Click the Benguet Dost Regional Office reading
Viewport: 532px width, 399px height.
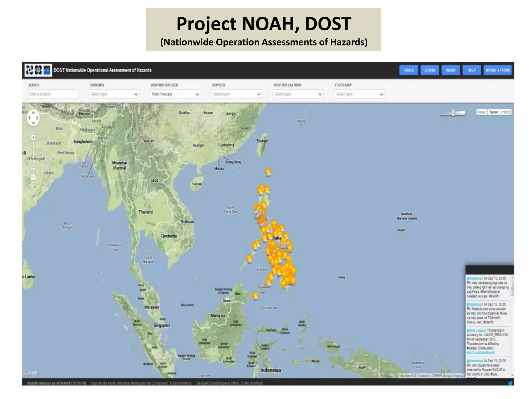tap(230, 383)
